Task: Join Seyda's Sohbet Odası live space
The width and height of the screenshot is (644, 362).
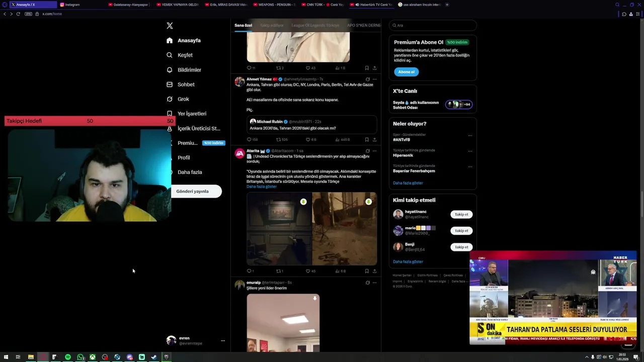Action: [x=432, y=105]
